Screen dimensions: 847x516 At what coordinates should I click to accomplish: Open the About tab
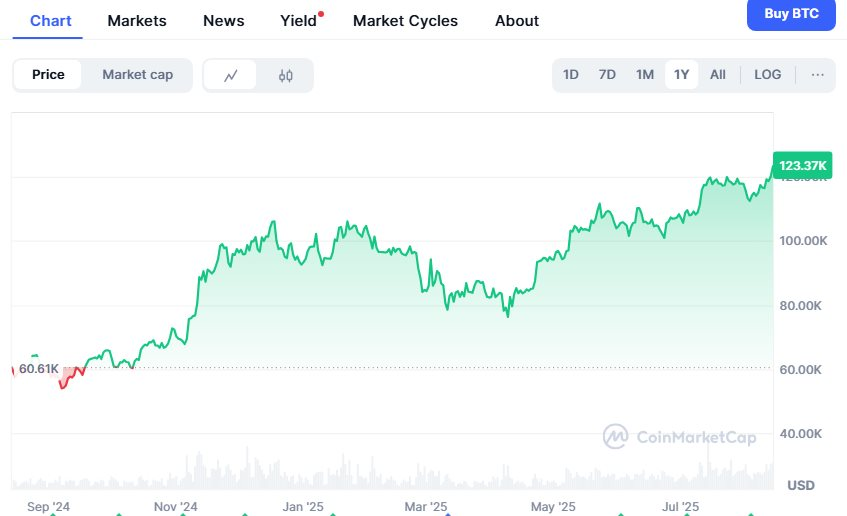pos(517,21)
